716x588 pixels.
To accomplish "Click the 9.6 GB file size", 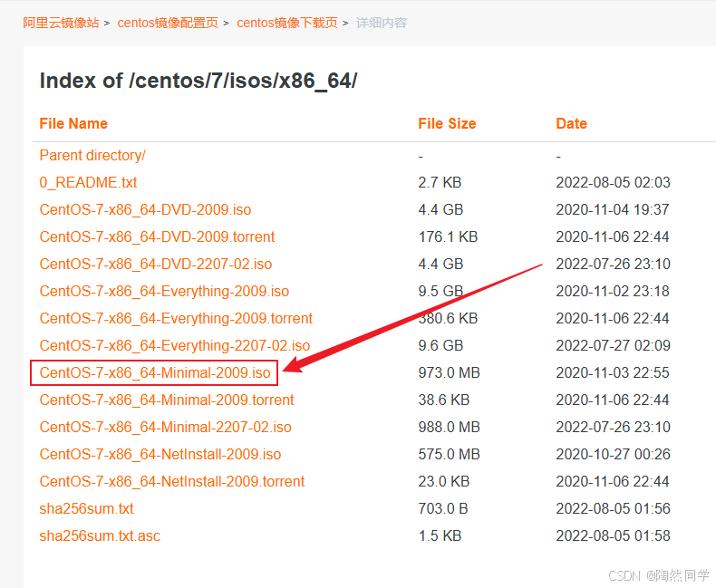I will point(440,345).
